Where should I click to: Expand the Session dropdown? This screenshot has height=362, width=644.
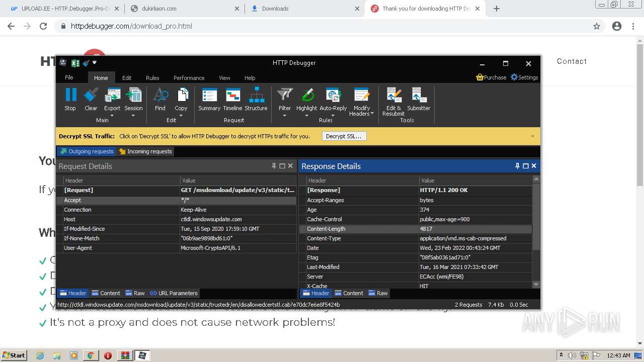tap(133, 115)
